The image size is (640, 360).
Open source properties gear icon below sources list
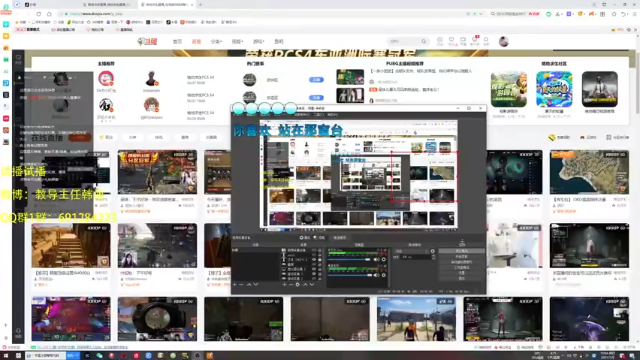298,284
